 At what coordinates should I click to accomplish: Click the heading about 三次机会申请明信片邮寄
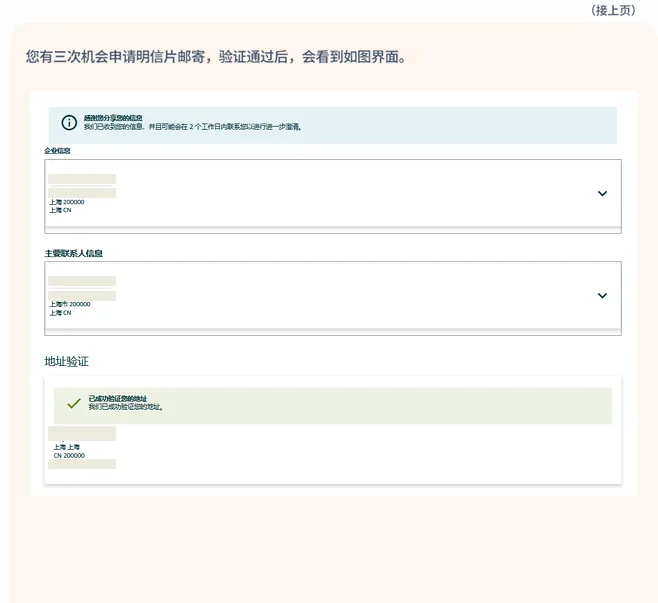point(216,57)
